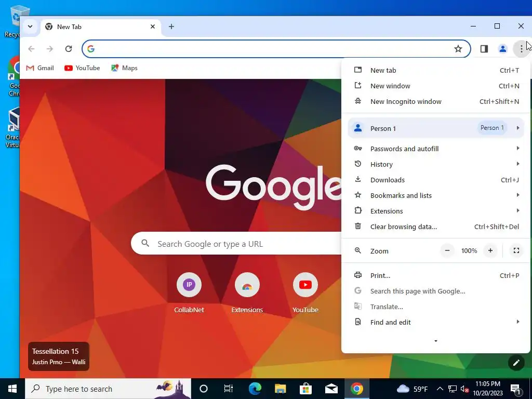The width and height of the screenshot is (532, 399).
Task: Customize Chrome with the pencil button
Action: tap(516, 363)
